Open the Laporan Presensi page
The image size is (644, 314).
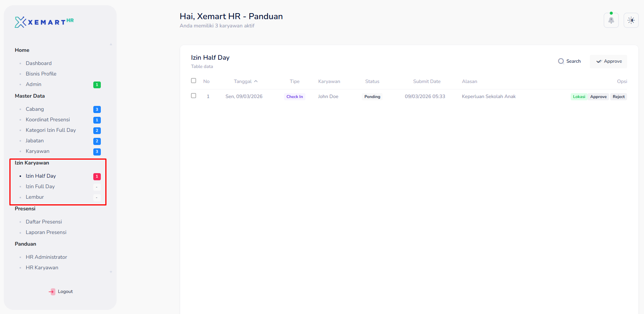[46, 232]
